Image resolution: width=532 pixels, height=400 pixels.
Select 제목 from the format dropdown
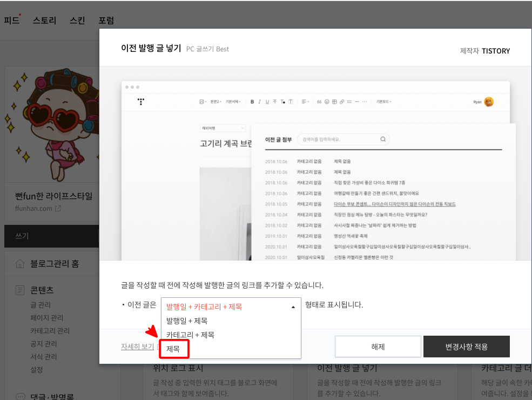click(174, 350)
